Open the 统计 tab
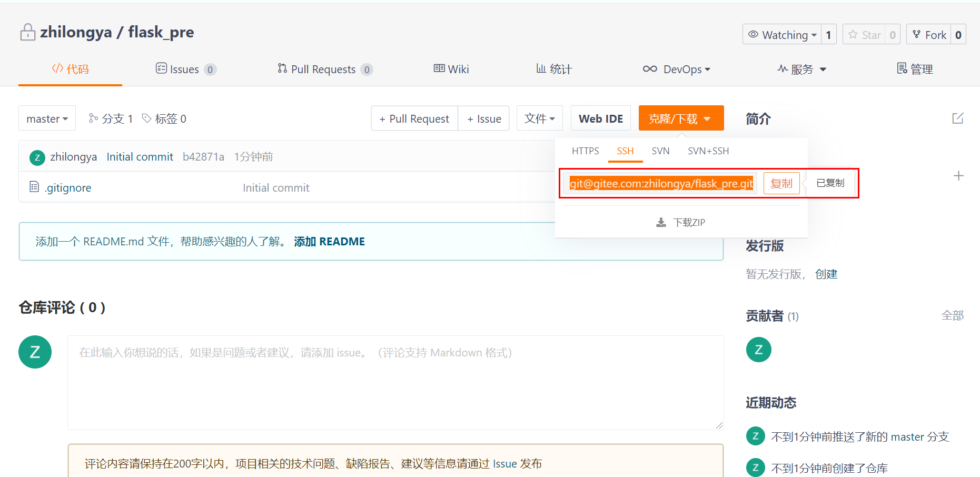This screenshot has width=980, height=477. (x=554, y=69)
